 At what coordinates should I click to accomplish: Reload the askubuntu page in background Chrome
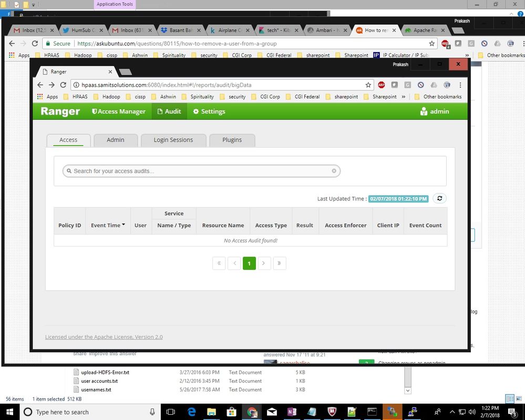pyautogui.click(x=35, y=43)
